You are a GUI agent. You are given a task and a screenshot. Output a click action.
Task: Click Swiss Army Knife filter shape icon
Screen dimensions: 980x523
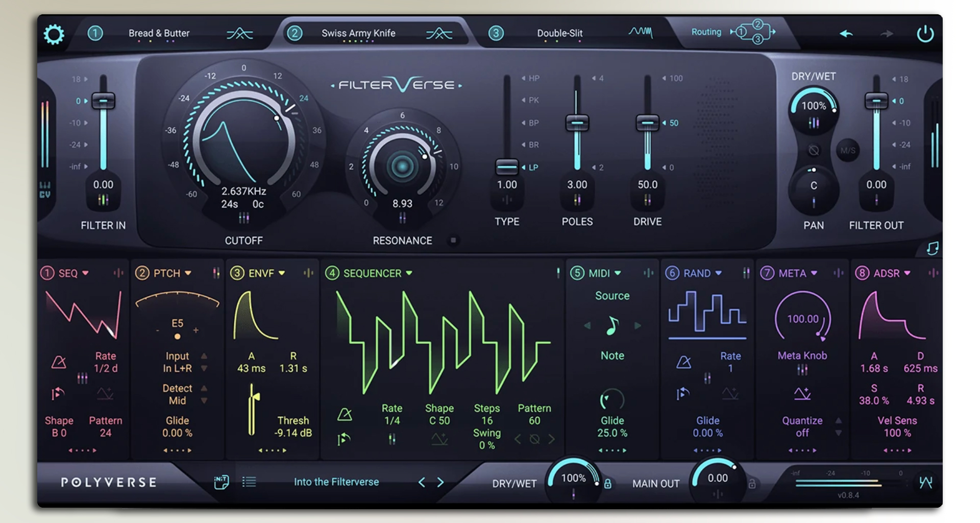[439, 34]
